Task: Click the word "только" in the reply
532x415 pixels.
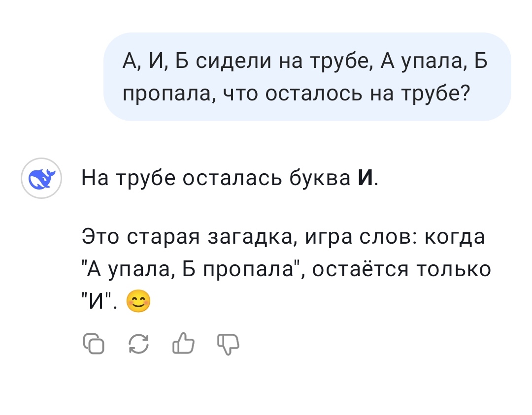Action: [453, 270]
